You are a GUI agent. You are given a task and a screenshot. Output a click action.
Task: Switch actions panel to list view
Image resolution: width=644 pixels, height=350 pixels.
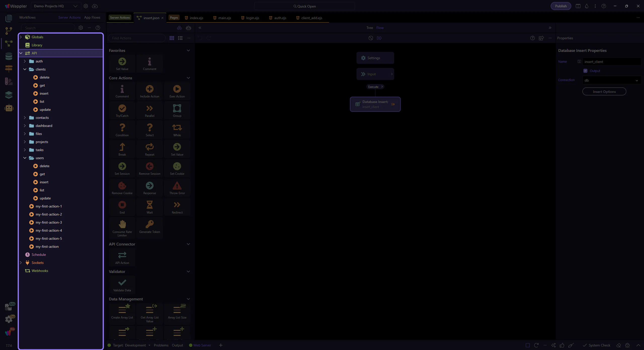pos(180,38)
